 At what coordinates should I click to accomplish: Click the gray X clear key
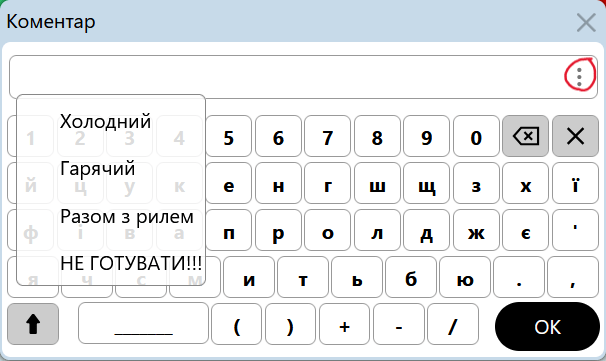(575, 136)
